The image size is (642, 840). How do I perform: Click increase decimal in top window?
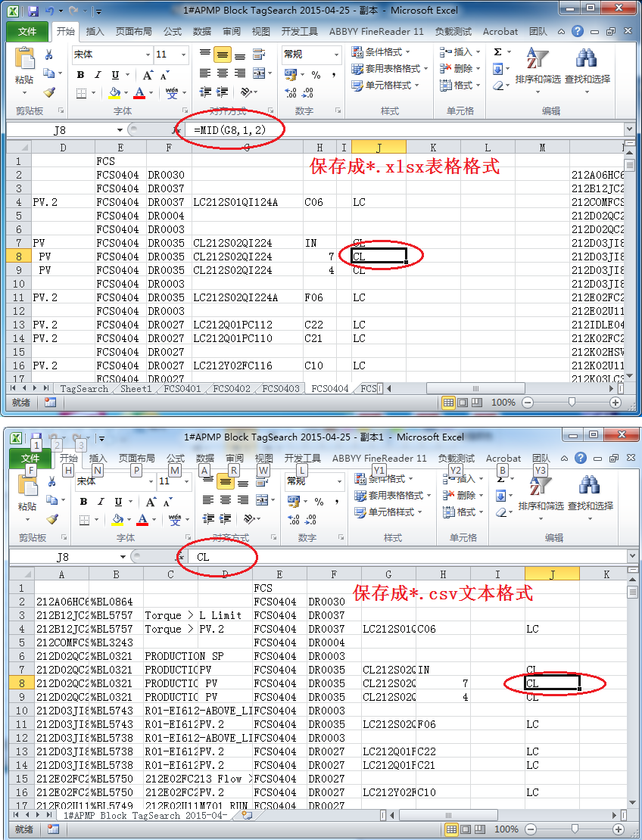pos(291,92)
